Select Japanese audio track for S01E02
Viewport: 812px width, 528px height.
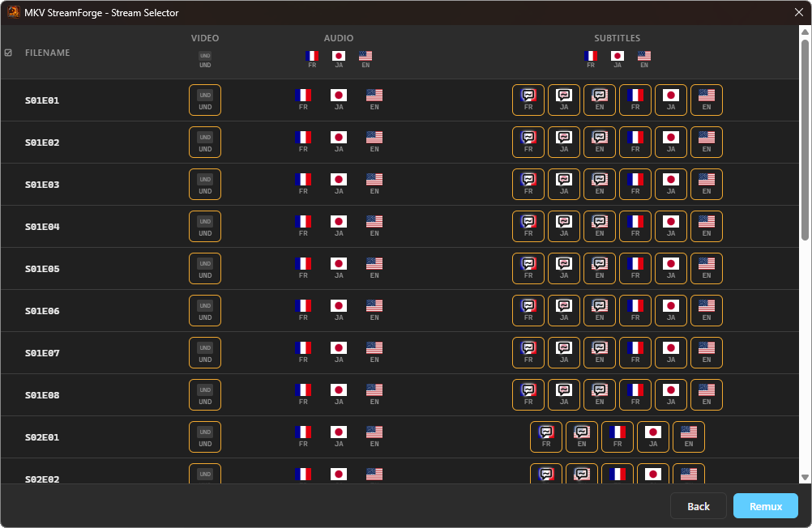(339, 142)
